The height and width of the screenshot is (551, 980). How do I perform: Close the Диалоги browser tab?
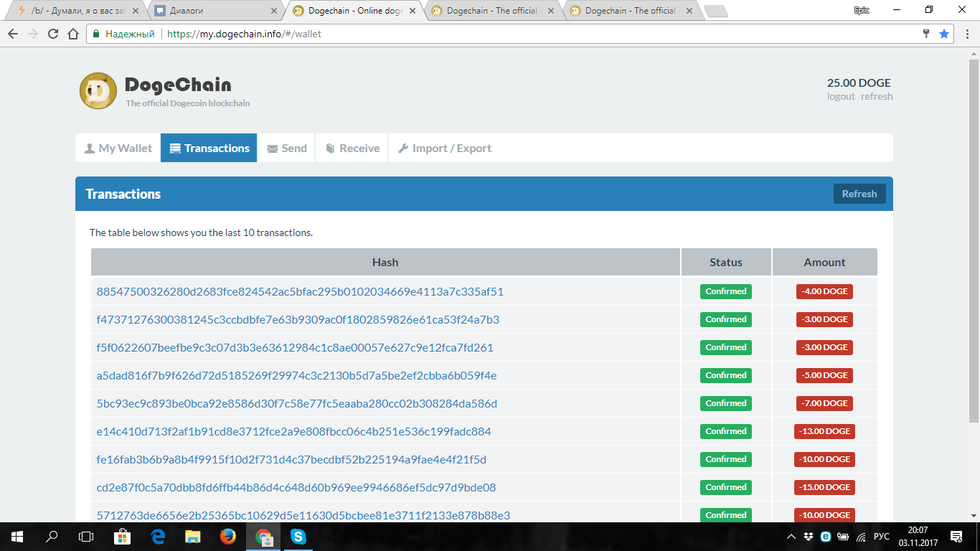[274, 11]
